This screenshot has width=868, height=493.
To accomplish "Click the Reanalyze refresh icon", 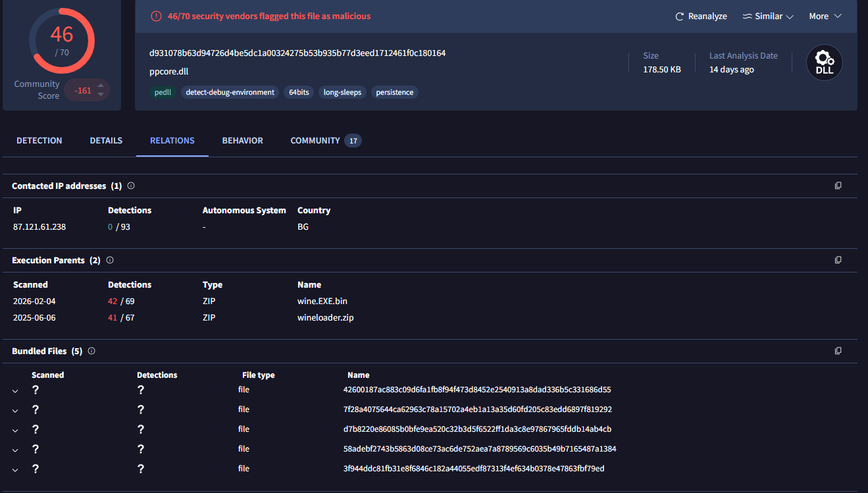I will [x=680, y=16].
